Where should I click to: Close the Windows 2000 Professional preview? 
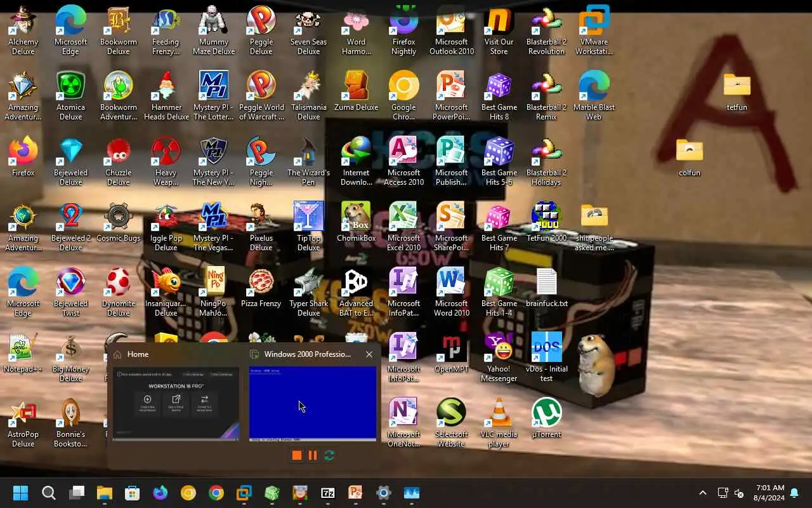tap(369, 354)
